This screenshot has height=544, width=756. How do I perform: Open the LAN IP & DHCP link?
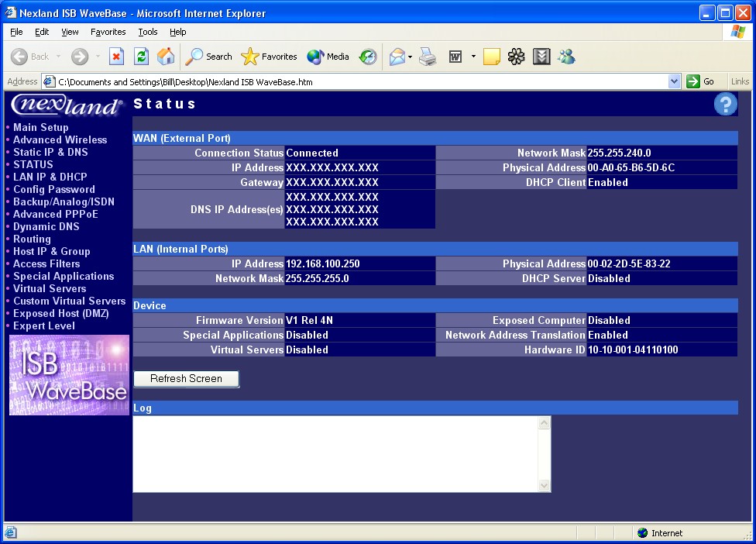click(50, 177)
